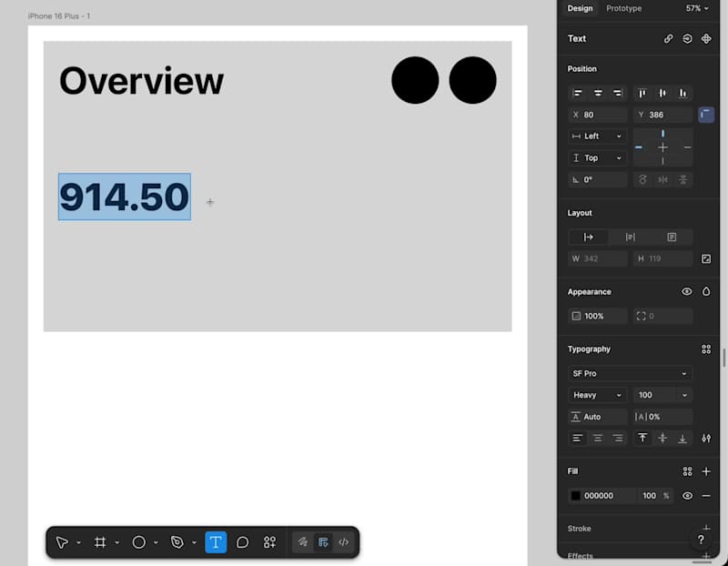Open Frame tool options dropdown arrow

tap(117, 542)
